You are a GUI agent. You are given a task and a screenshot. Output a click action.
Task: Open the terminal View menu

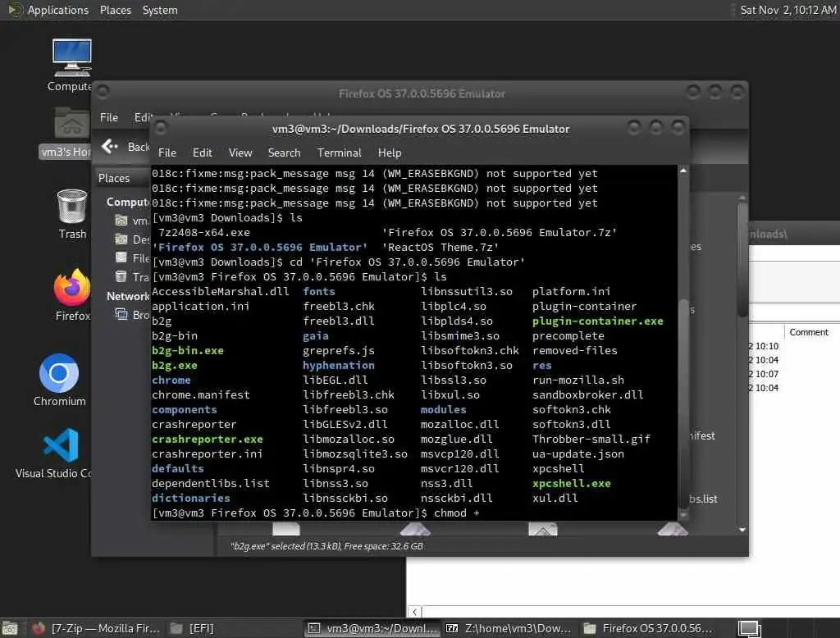[x=240, y=153]
